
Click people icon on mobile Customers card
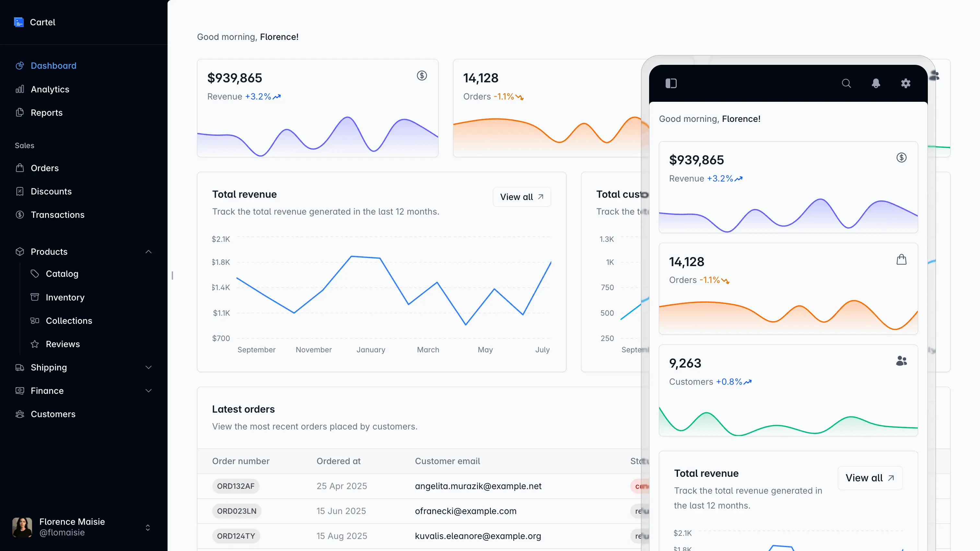[901, 361]
